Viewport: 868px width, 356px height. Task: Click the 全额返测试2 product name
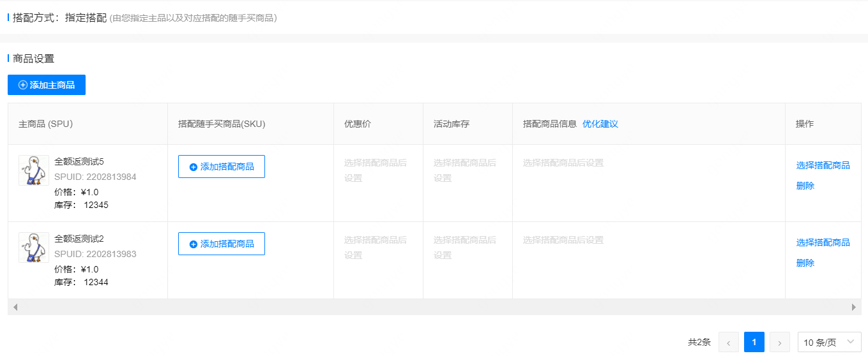(79, 239)
